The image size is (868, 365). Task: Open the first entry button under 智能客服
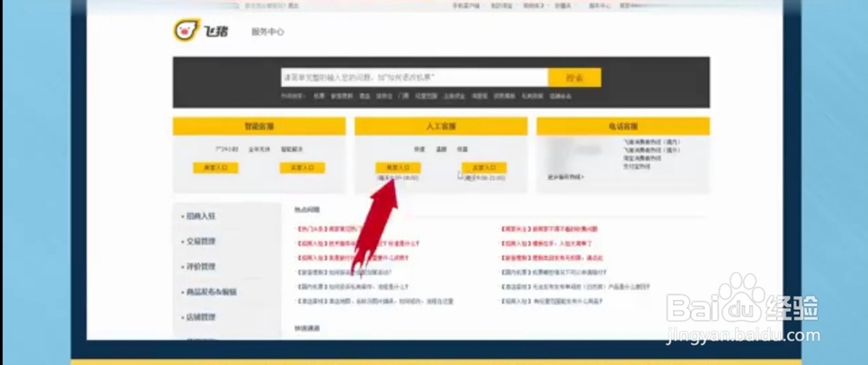coord(215,168)
